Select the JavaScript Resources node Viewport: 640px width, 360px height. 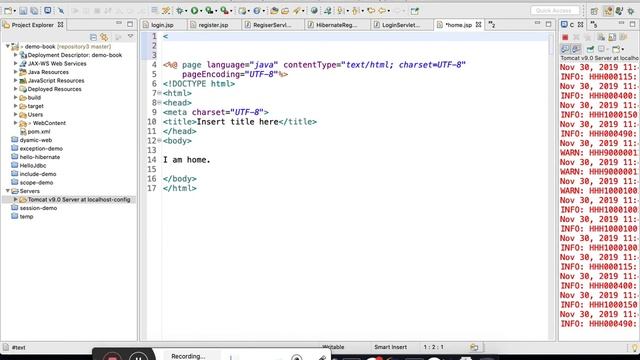56,80
